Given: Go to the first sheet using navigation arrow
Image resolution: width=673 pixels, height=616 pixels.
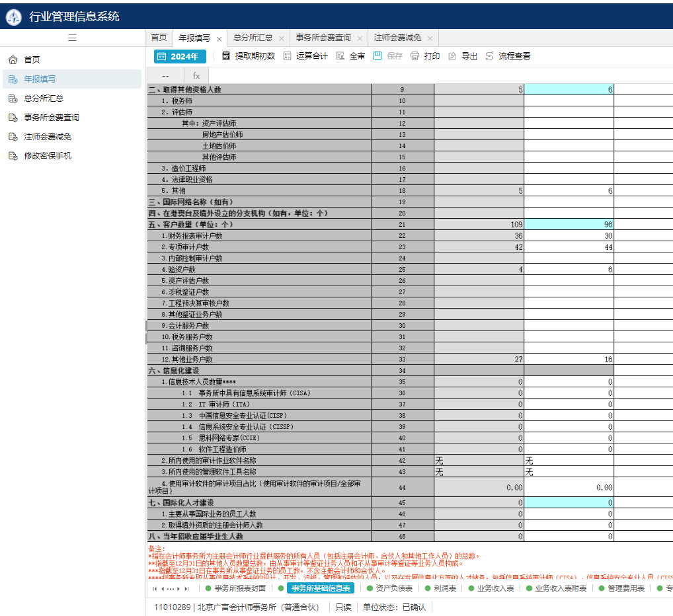Looking at the screenshot, I should [155, 588].
